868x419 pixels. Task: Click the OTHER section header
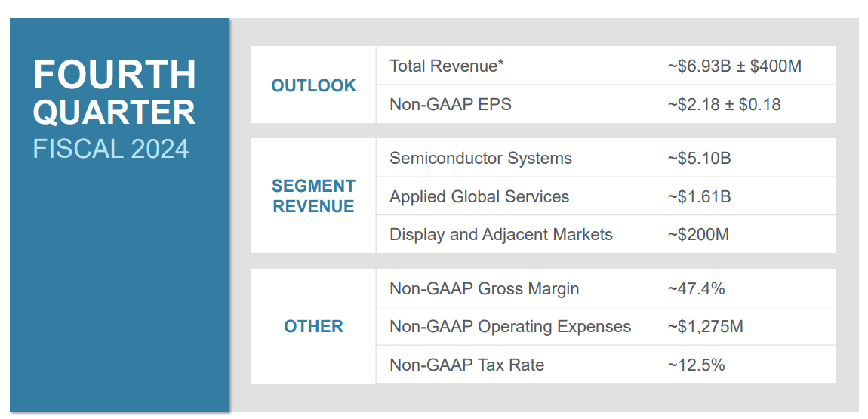(x=313, y=326)
